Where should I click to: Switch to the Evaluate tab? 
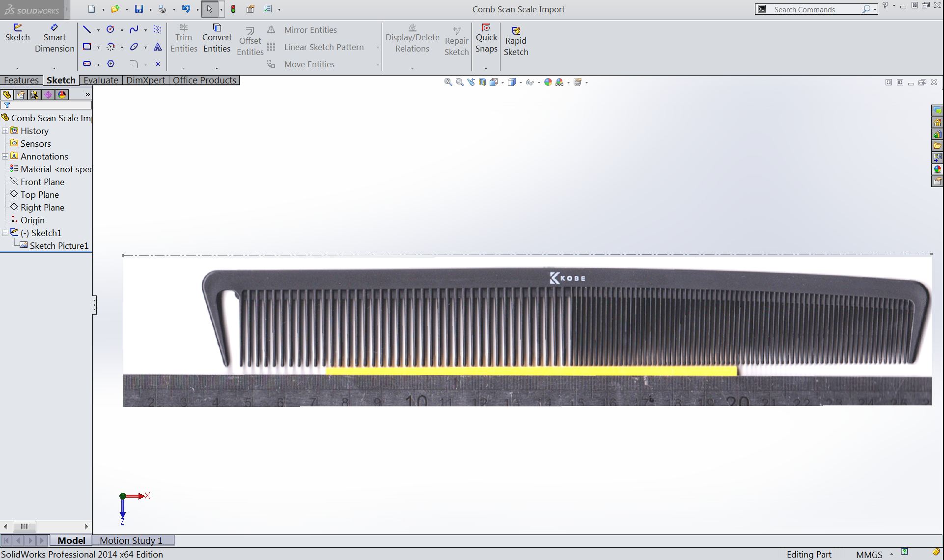pos(100,80)
